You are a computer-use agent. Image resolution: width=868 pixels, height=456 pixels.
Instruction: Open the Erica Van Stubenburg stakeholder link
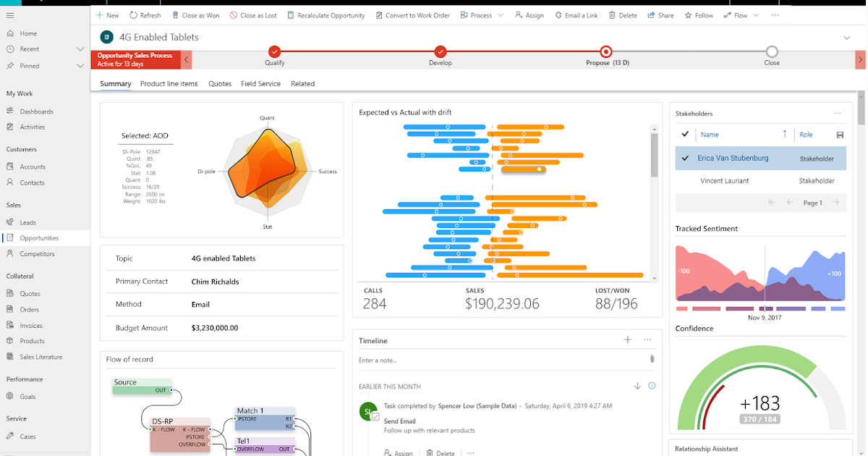coord(733,158)
